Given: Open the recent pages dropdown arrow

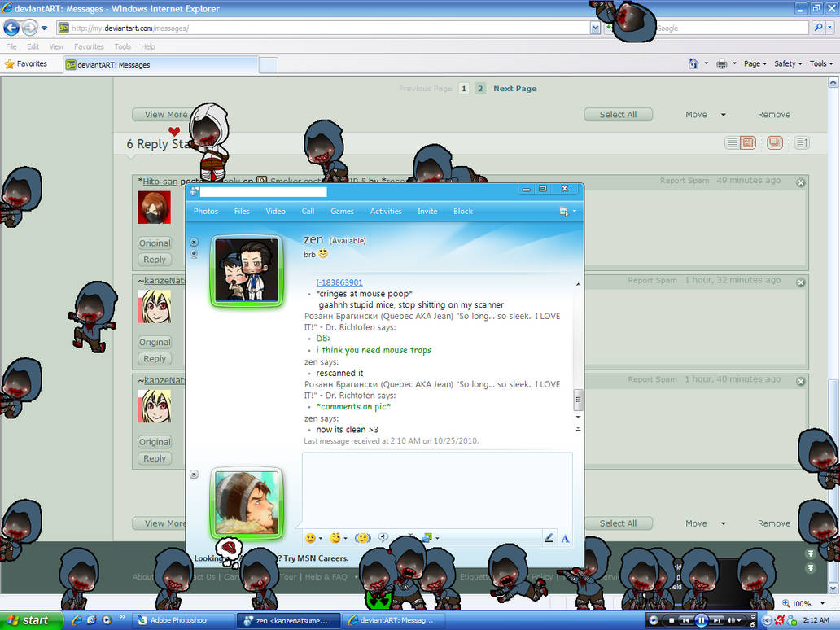Looking at the screenshot, I should pyautogui.click(x=45, y=28).
